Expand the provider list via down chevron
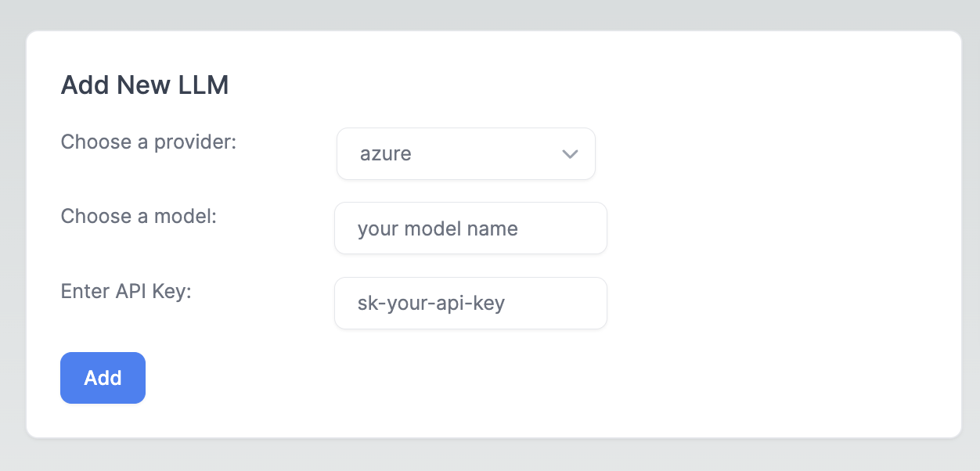 click(x=570, y=154)
